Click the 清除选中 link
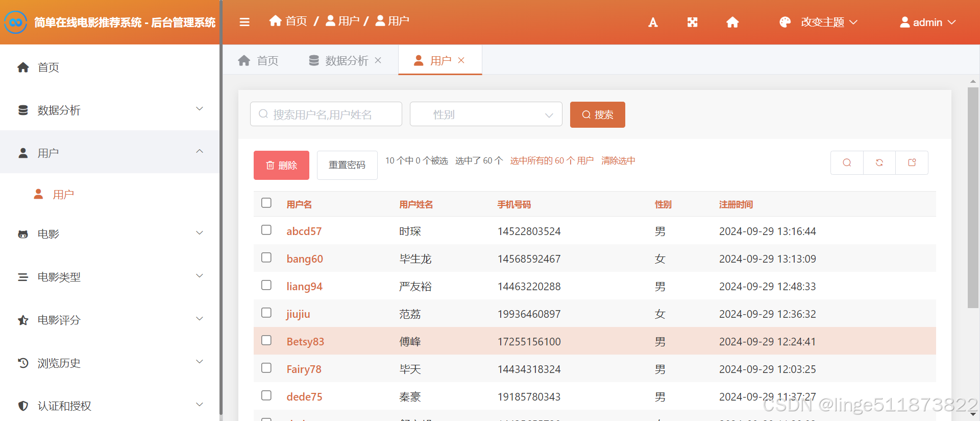Viewport: 980px width, 421px height. pos(618,160)
